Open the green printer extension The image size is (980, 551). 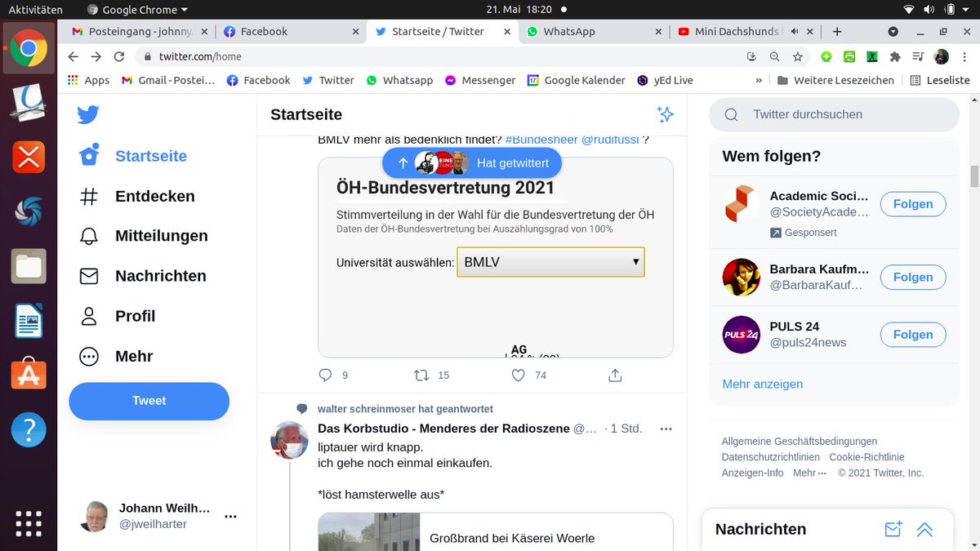(849, 56)
